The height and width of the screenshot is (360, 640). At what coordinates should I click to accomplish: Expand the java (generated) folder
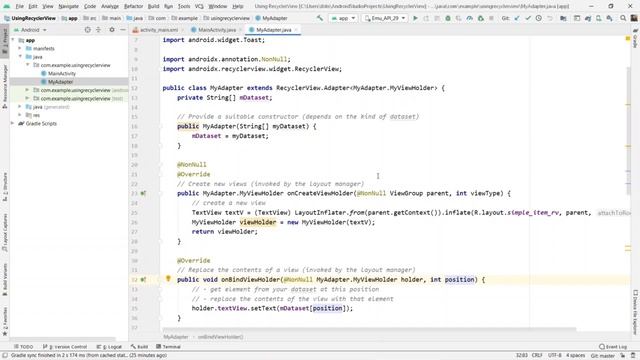pyautogui.click(x=20, y=107)
